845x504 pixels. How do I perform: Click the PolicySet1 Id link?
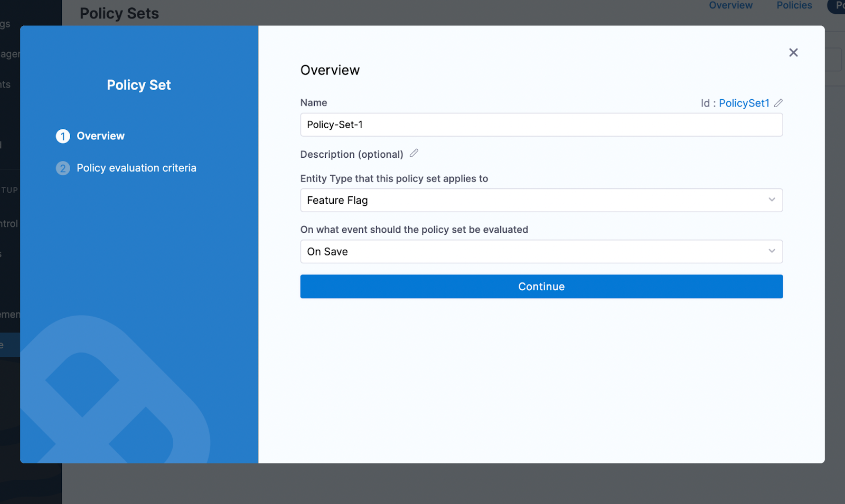(744, 103)
